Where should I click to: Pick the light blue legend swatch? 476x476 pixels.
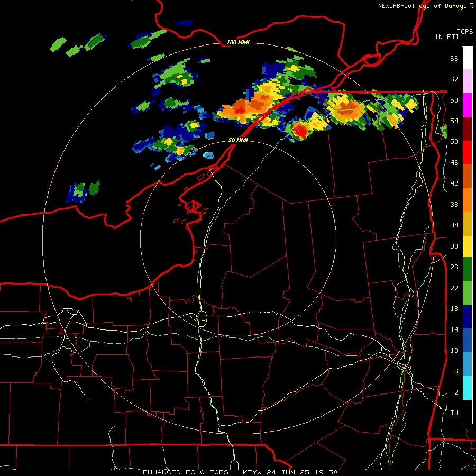467,364
